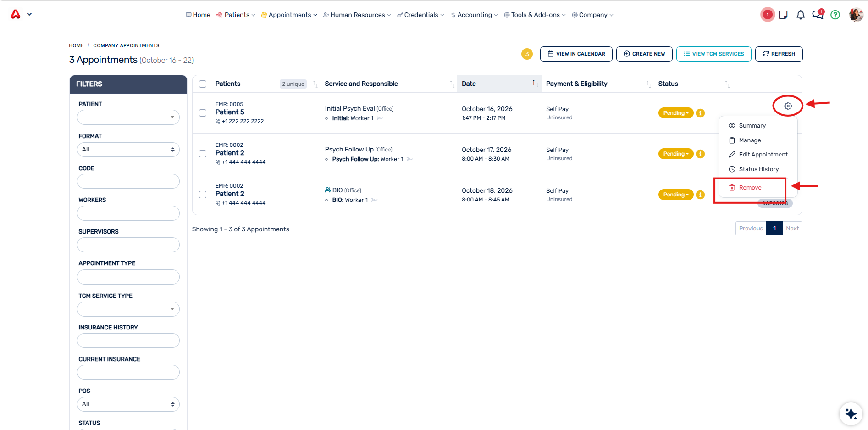This screenshot has height=430, width=868.
Task: Choose Manage from the context menu
Action: (x=750, y=140)
